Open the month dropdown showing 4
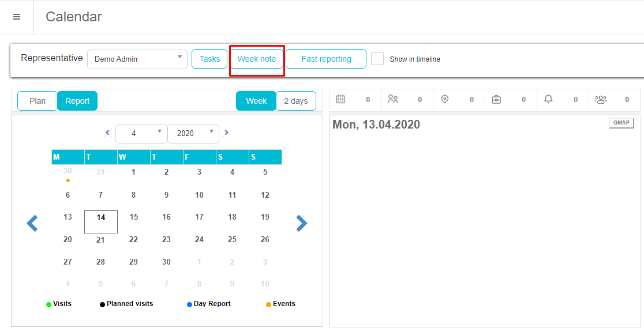The height and width of the screenshot is (332, 644). [141, 133]
